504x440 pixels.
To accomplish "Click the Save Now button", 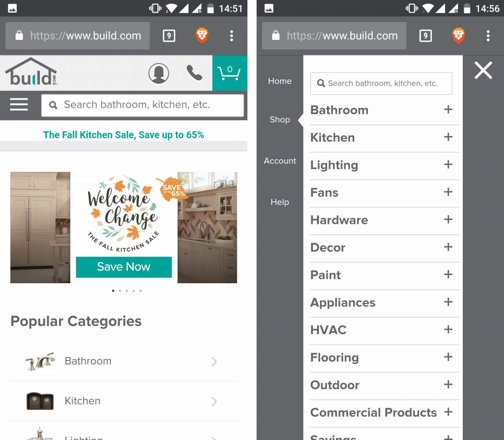I will click(x=124, y=267).
